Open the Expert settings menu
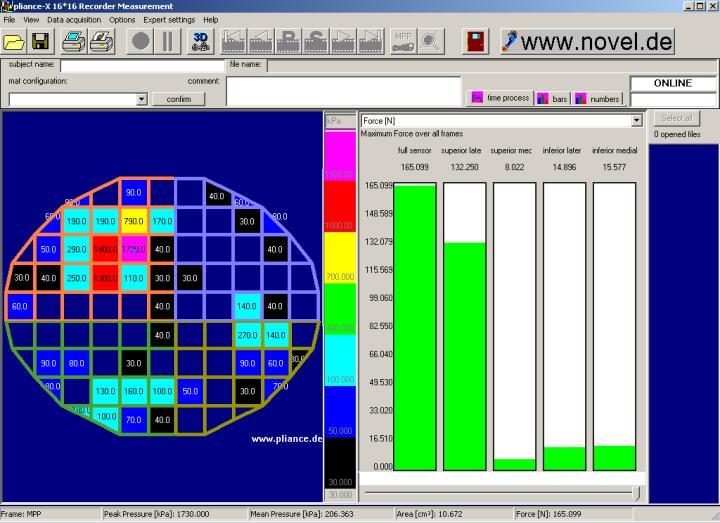This screenshot has height=523, width=720. click(x=169, y=20)
